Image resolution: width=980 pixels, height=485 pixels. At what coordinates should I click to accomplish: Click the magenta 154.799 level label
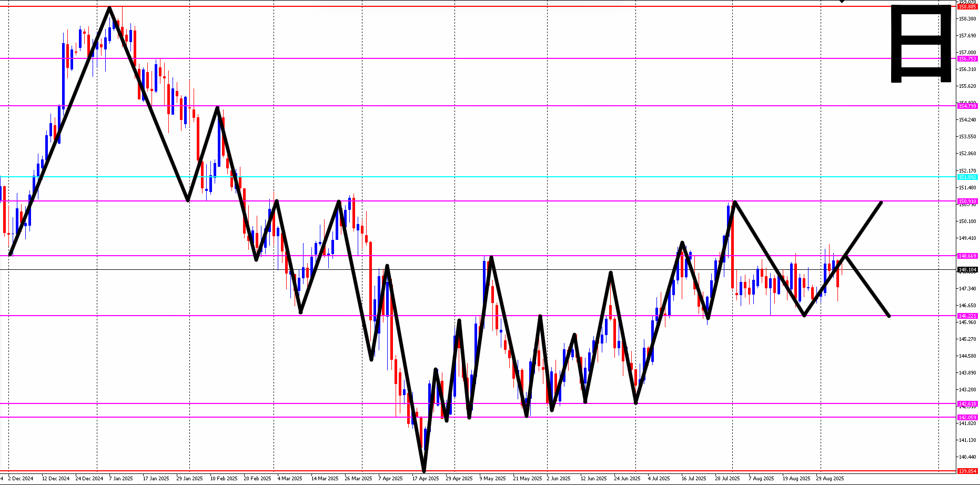(x=968, y=106)
